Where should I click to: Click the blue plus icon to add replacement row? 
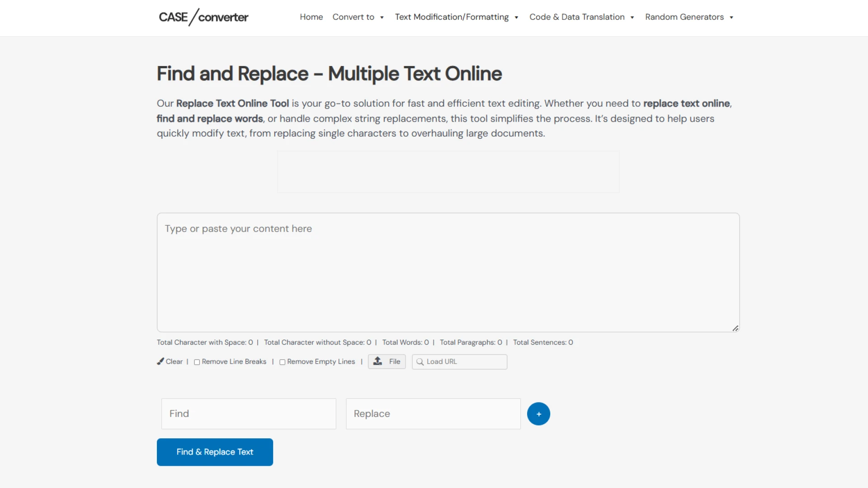538,413
